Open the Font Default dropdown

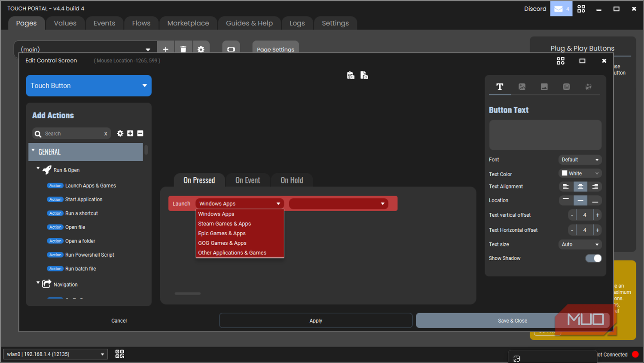[580, 160]
